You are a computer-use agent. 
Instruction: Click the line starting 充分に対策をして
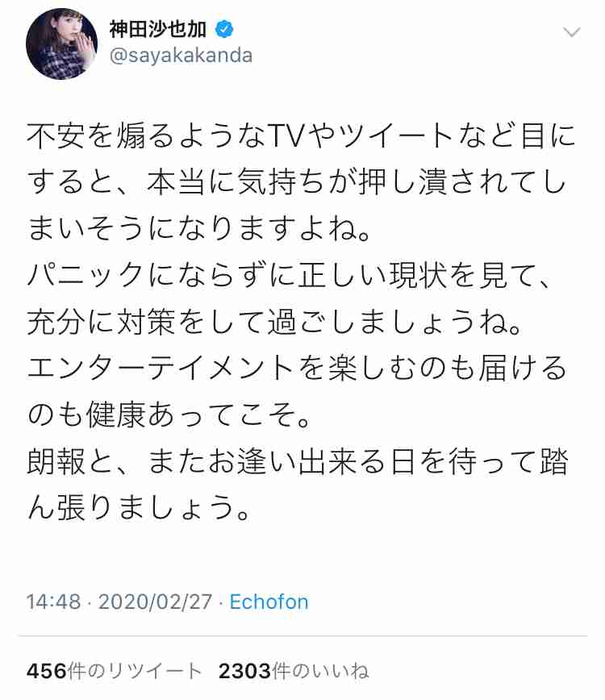273,322
